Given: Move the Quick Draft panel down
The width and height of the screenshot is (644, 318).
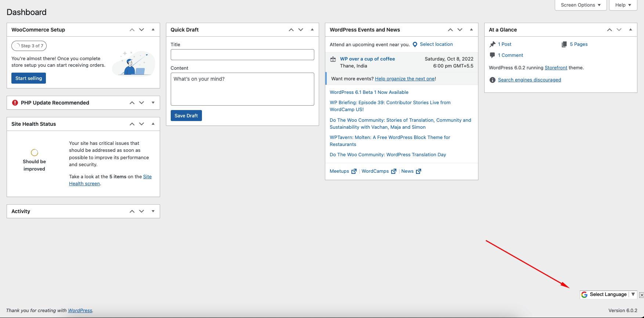Looking at the screenshot, I should [301, 30].
